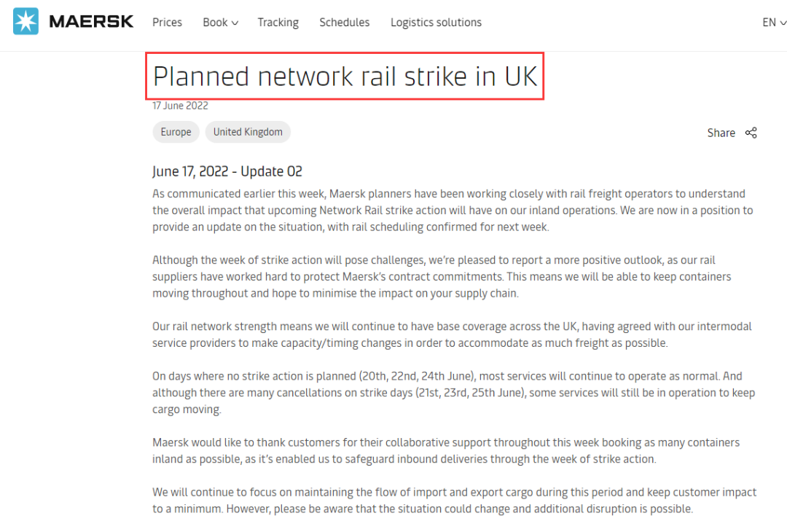Click the Share text label
This screenshot has height=532, width=787.
721,133
